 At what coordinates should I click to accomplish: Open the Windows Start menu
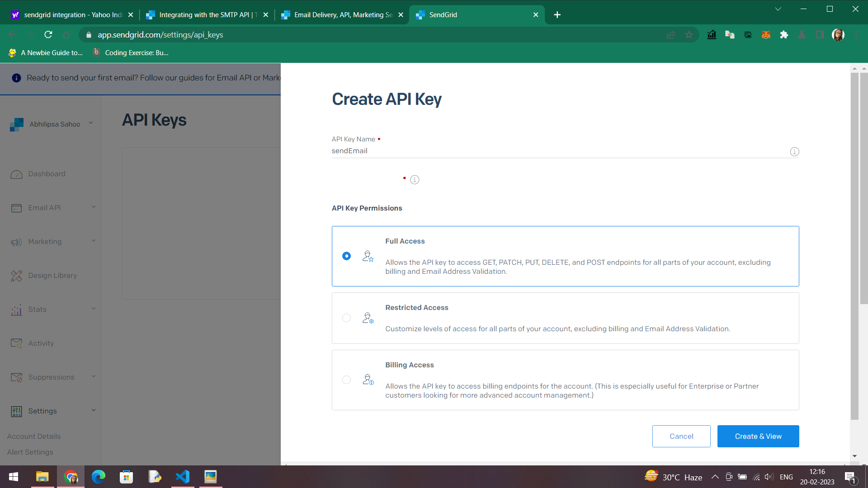click(x=14, y=477)
